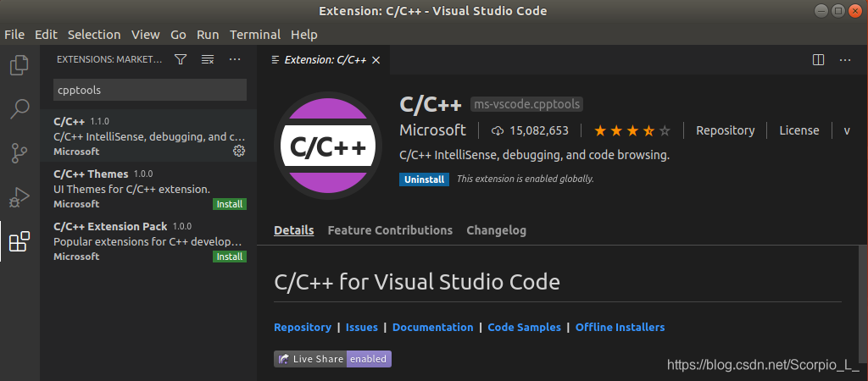
Task: Open the Offline Installers link
Action: (x=620, y=328)
